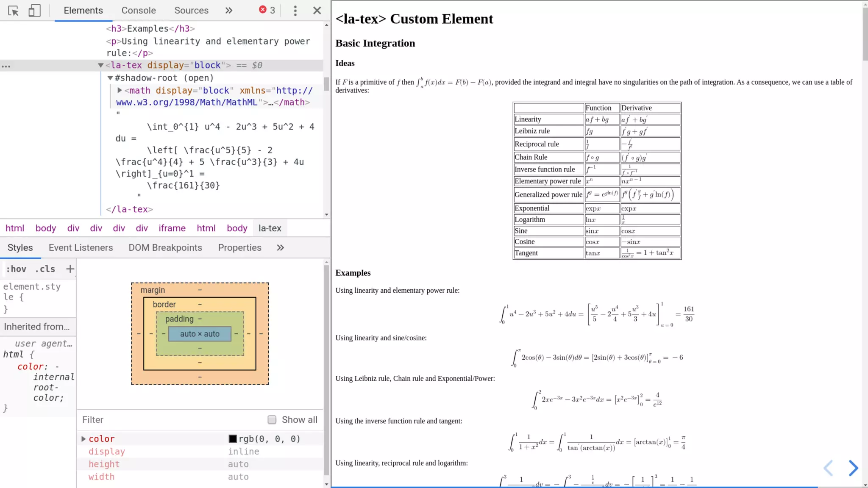Click the 'Logarithm' table cell

(548, 219)
